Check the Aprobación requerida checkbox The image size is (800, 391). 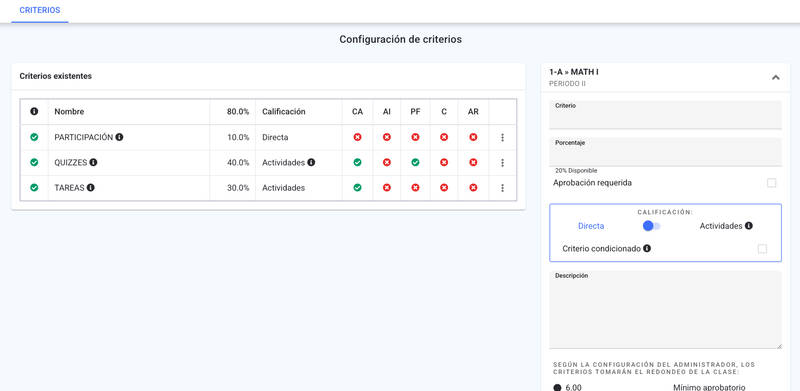point(771,183)
